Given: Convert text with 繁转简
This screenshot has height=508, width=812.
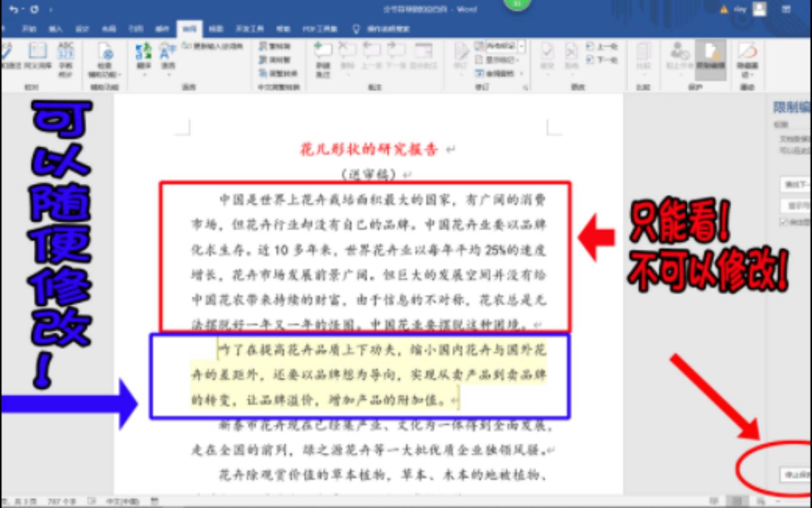Looking at the screenshot, I should coord(275,46).
